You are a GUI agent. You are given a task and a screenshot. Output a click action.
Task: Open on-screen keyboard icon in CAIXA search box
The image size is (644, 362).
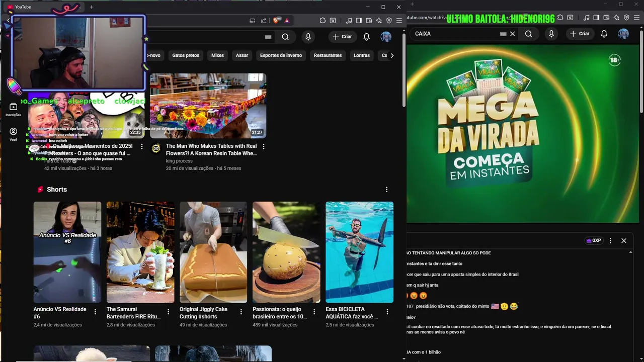503,34
